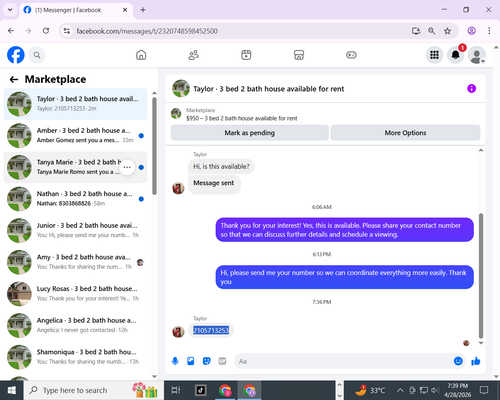The image size is (500, 400).
Task: Show hidden system tray icons
Action: coord(400,390)
